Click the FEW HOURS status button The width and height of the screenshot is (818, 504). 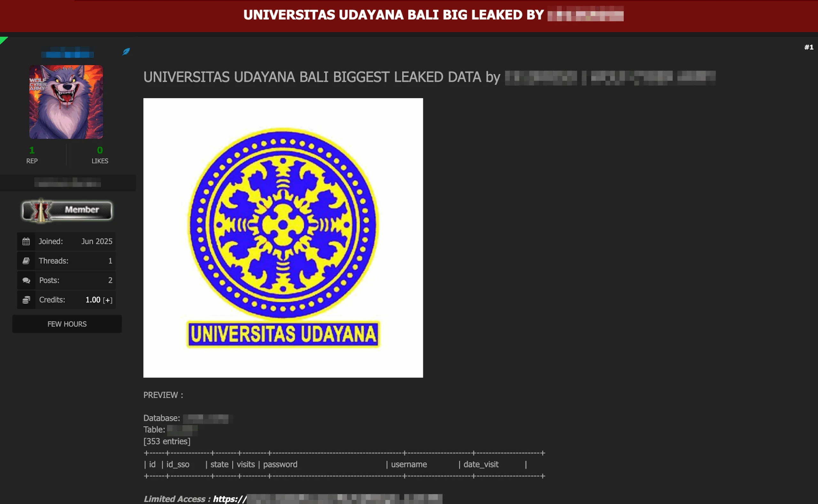point(67,324)
